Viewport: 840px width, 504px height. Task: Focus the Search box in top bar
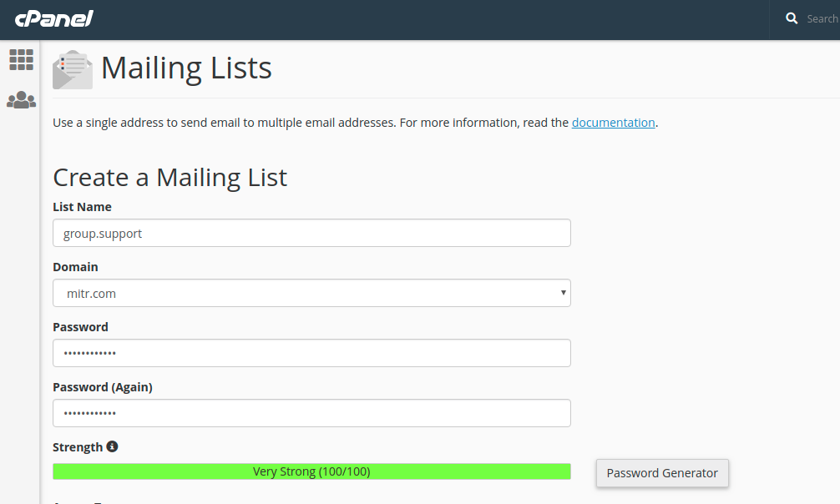coord(822,18)
